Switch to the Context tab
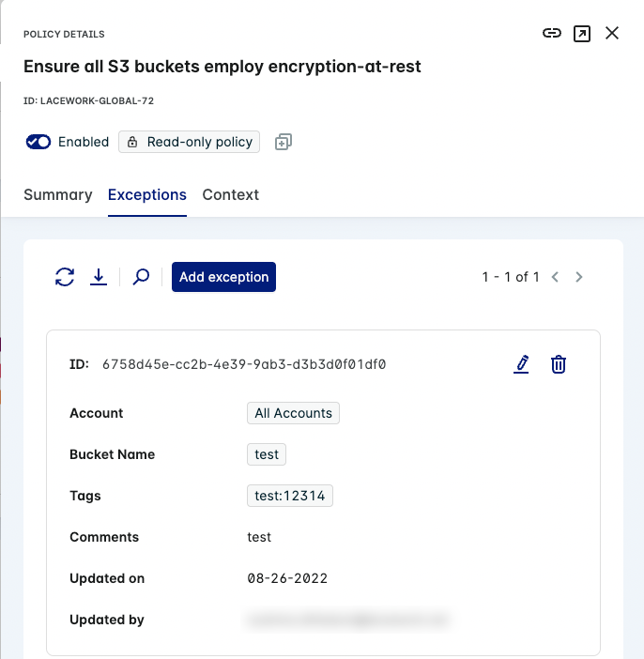The width and height of the screenshot is (644, 659). (x=230, y=195)
